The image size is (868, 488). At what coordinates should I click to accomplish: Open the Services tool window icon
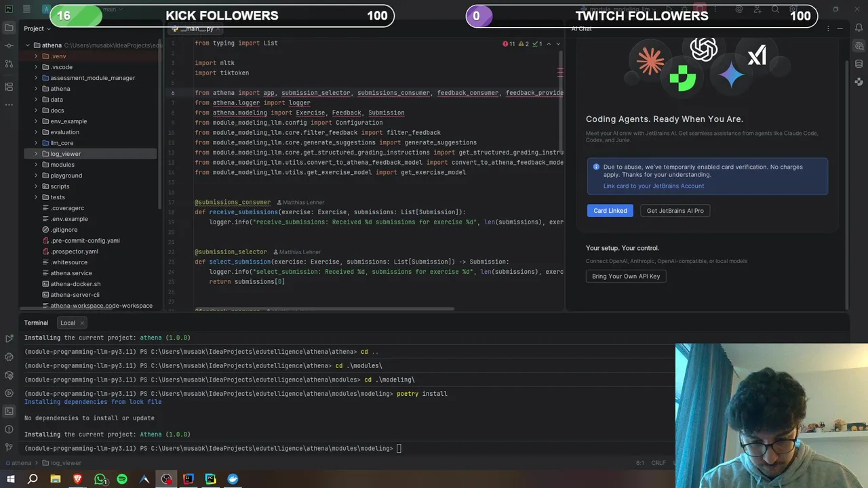9,393
